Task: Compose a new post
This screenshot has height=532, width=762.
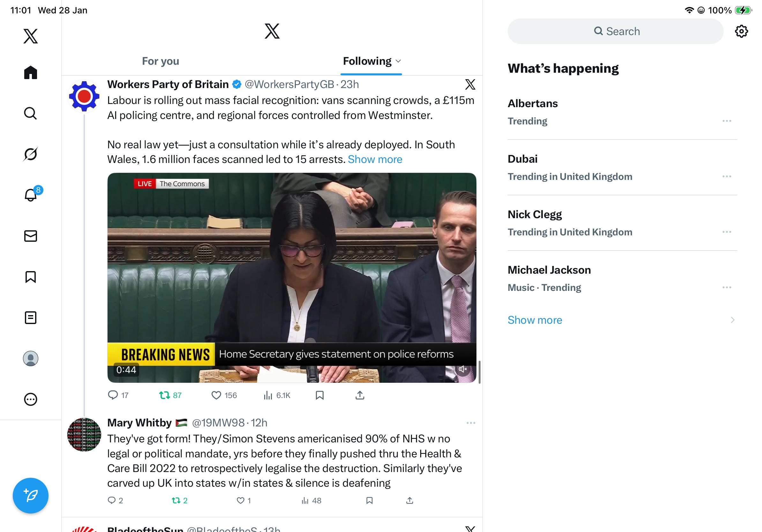Action: pos(31,496)
